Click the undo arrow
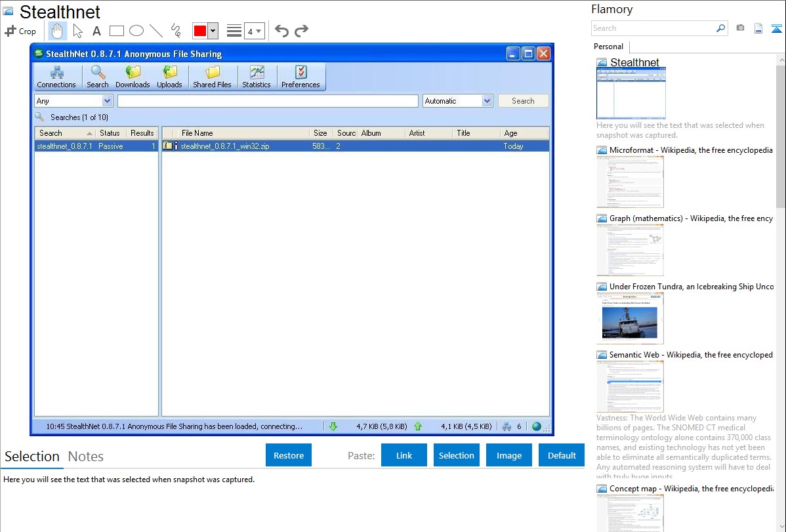Image resolution: width=786 pixels, height=532 pixels. 281,31
